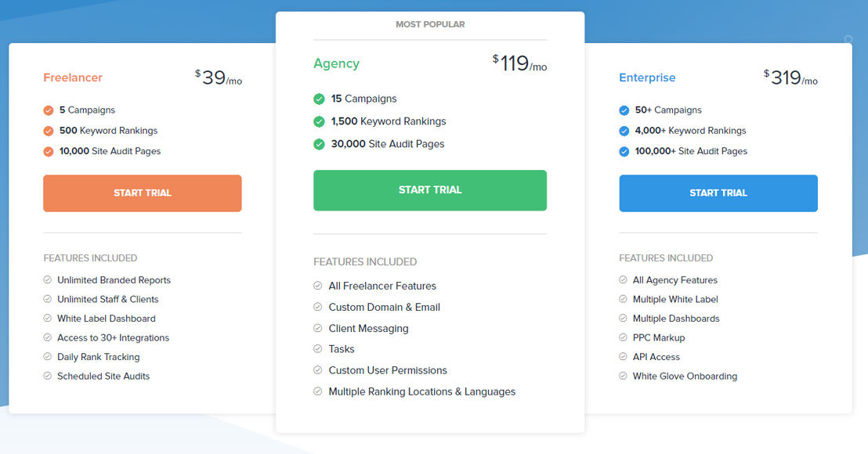
Task: Click check icon beside White Glove Onboarding
Action: (624, 376)
